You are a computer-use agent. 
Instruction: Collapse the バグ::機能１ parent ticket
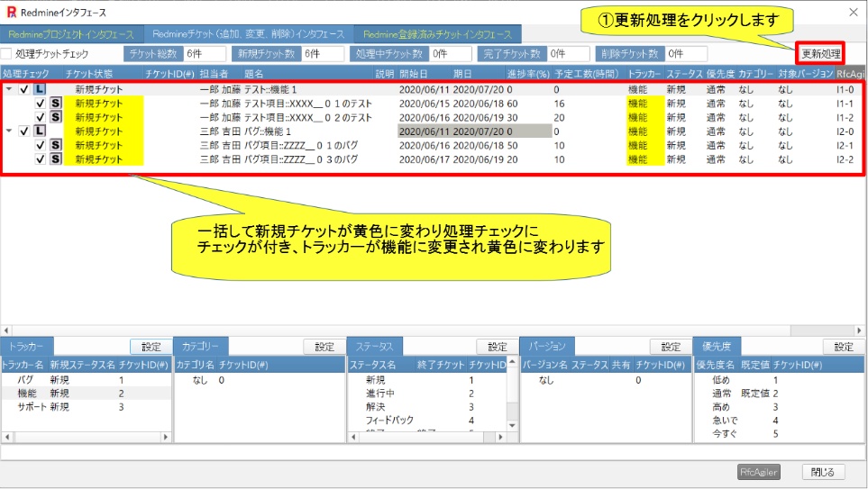9,131
